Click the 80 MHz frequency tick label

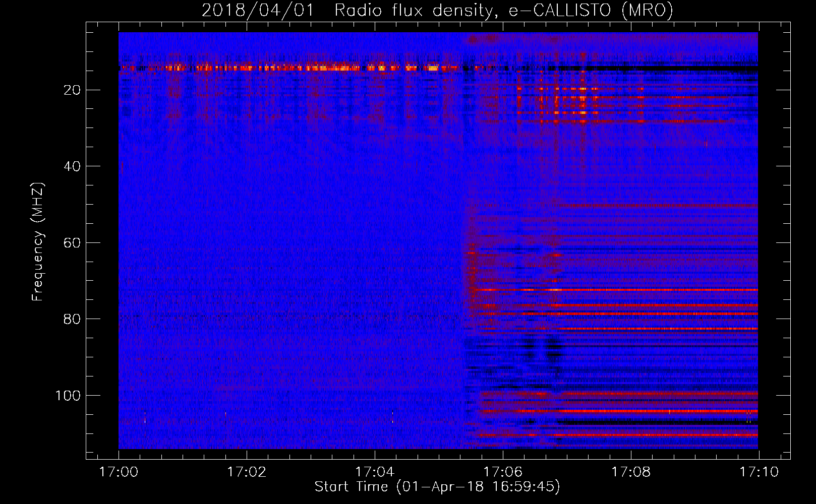(x=73, y=319)
